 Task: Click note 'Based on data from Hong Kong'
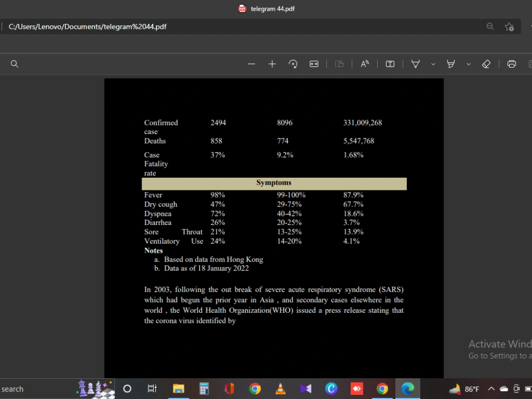[213, 260]
